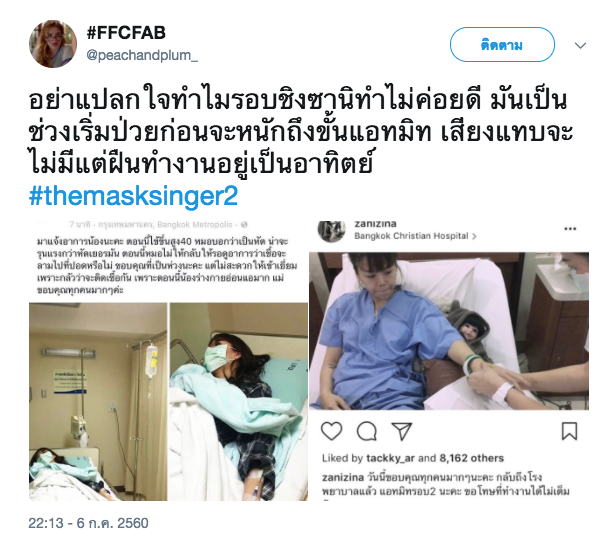
Task: Open the #themasksinger2 hashtag
Action: [x=133, y=196]
